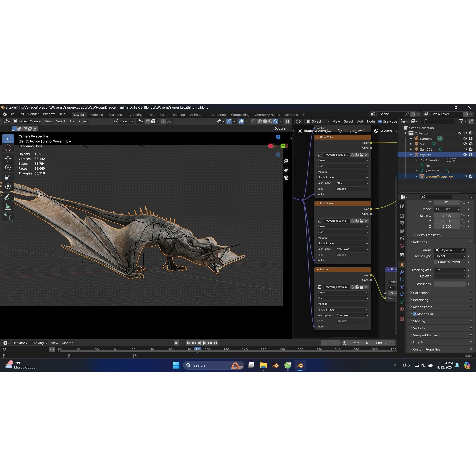Hide the dragonWyvern_low mesh in the viewport
Image resolution: width=476 pixels, height=476 pixels.
[x=465, y=176]
